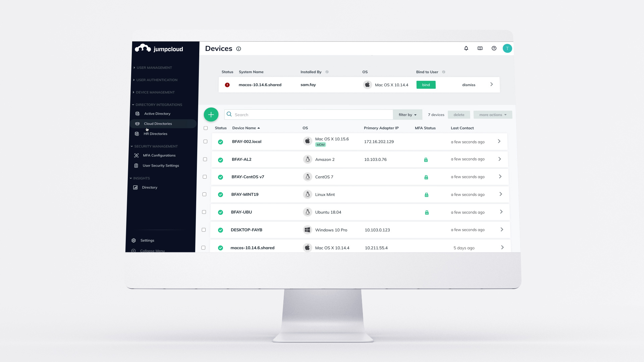Click the green Bind button for macos-10.14.6.shared
644x362 pixels.
(x=426, y=84)
